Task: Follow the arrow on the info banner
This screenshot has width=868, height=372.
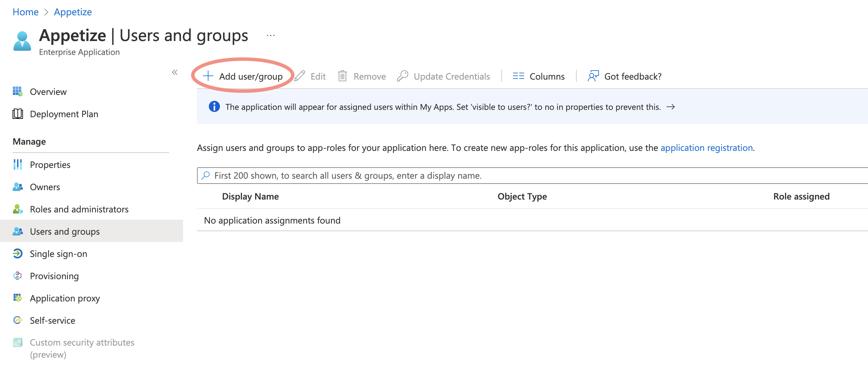Action: pos(671,107)
